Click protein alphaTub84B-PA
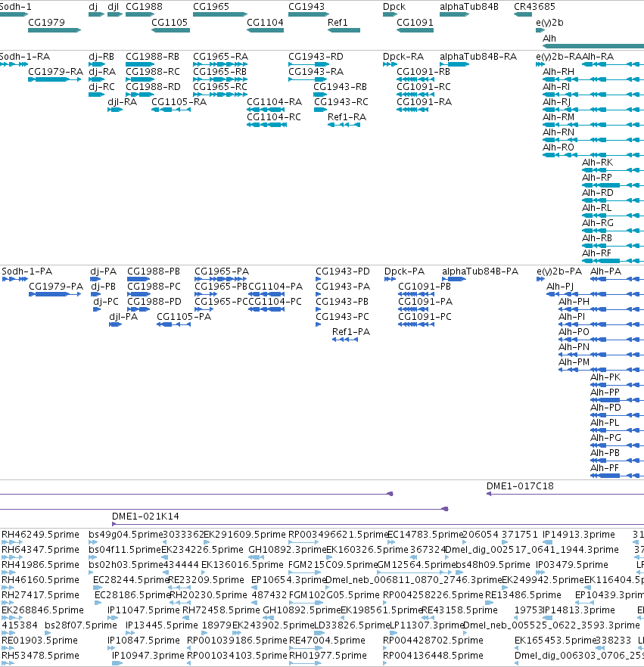The height and width of the screenshot is (667, 644). pyautogui.click(x=454, y=279)
